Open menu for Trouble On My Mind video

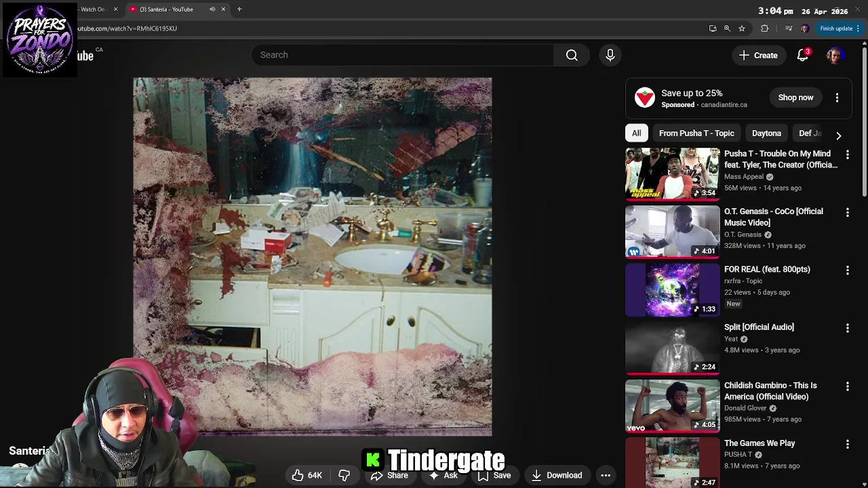(847, 155)
